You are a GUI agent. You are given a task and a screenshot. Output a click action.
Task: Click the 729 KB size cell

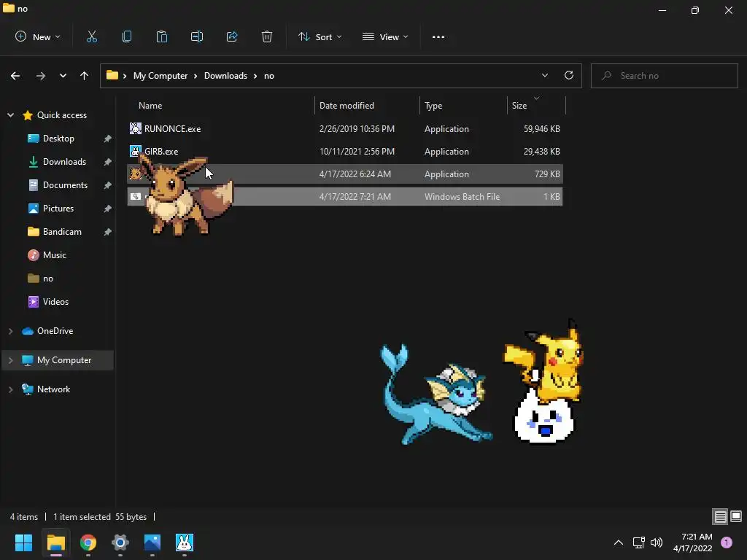coord(547,174)
